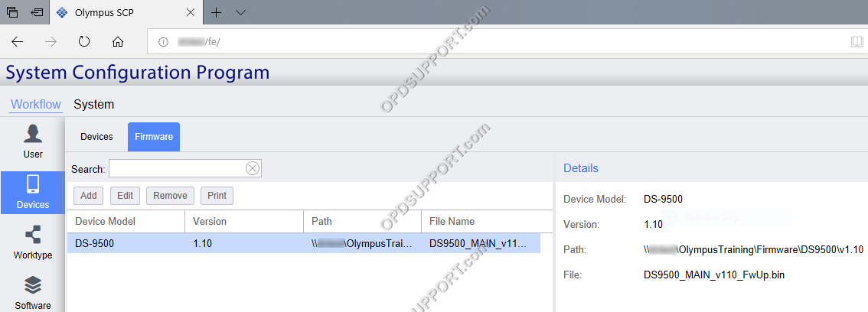The height and width of the screenshot is (312, 868).
Task: Open a new browser tab
Action: (217, 12)
